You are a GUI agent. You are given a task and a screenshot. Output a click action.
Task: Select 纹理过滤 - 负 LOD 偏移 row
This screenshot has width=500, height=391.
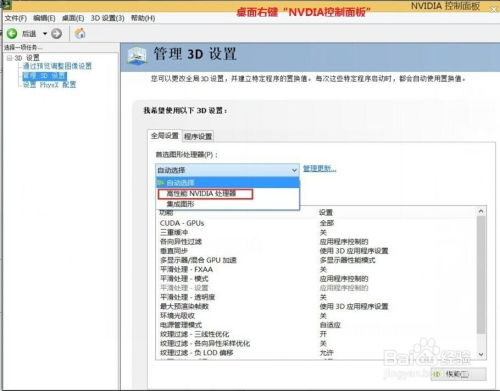[317, 353]
